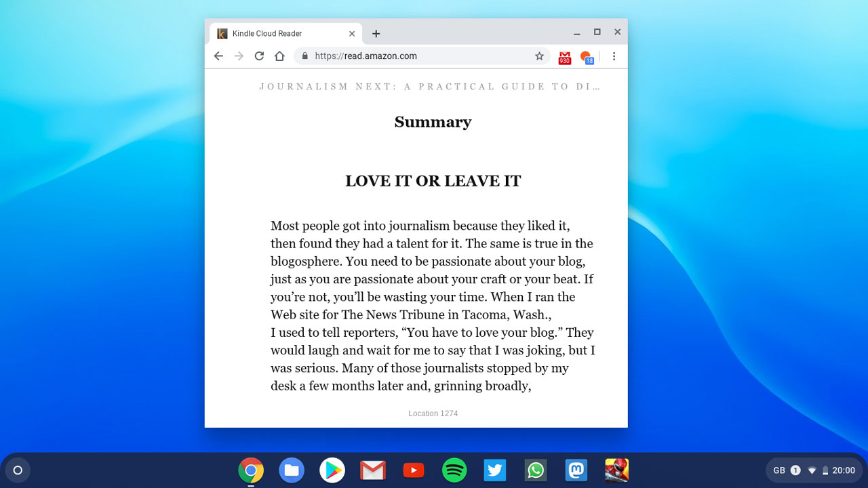
Task: Click the paragraph's first line beginning 'Most people'
Action: [x=420, y=226]
